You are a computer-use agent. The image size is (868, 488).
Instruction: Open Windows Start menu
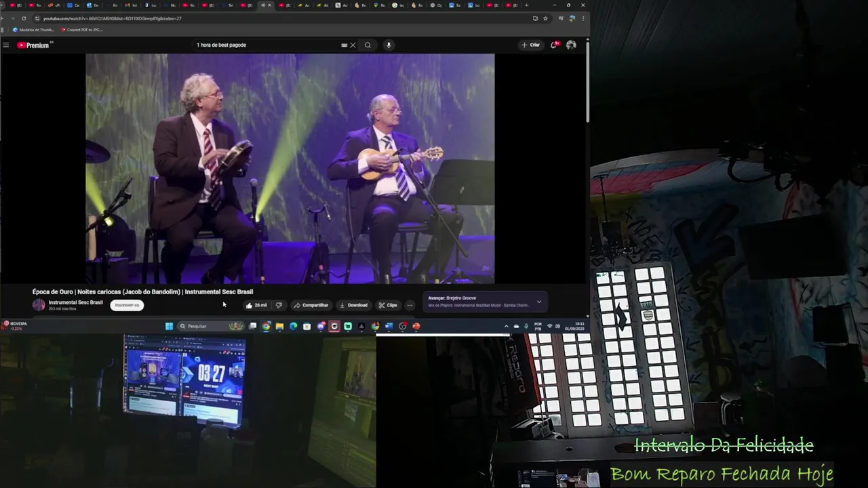coord(169,326)
